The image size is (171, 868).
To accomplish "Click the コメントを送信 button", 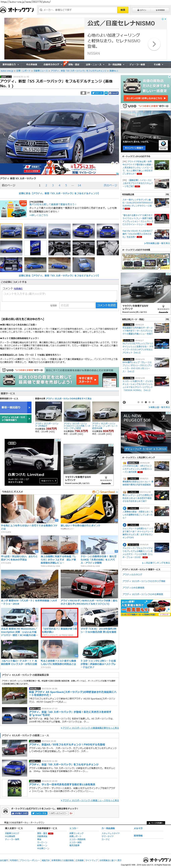I will pos(106,305).
